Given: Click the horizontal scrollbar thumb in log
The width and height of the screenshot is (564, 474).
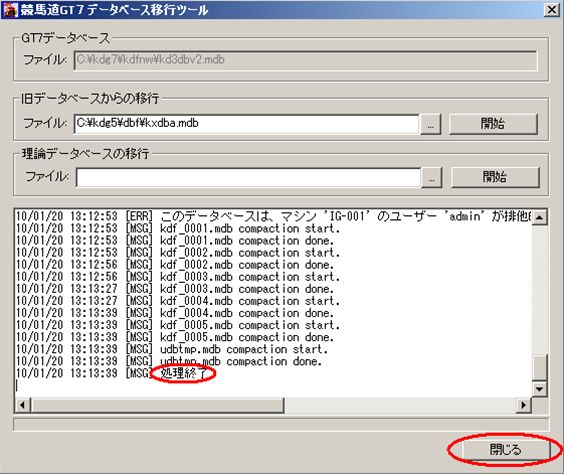Looking at the screenshot, I should click(x=158, y=405).
